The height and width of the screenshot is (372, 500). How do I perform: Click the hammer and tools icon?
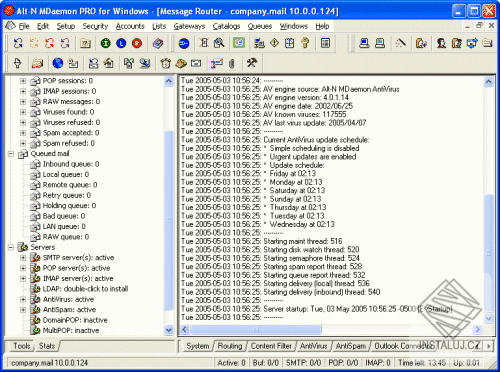(x=252, y=63)
